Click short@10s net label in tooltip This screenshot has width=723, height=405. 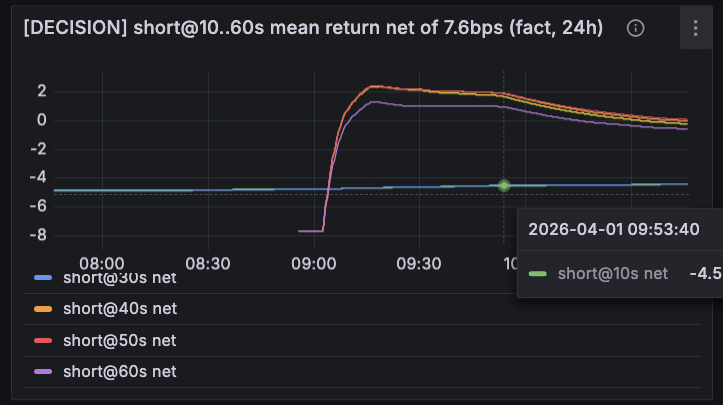(612, 273)
